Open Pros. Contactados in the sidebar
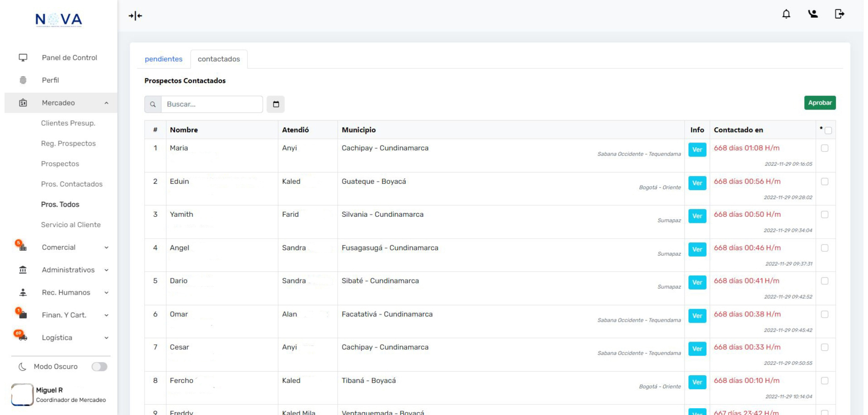 [x=71, y=184]
